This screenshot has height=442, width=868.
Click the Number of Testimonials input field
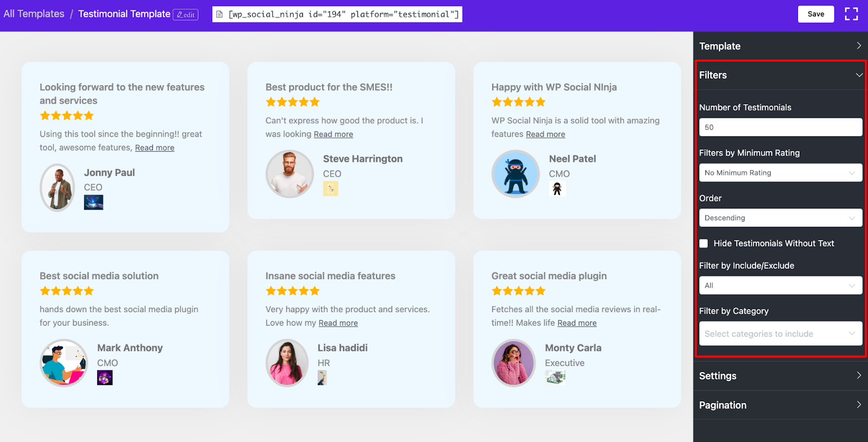[781, 127]
